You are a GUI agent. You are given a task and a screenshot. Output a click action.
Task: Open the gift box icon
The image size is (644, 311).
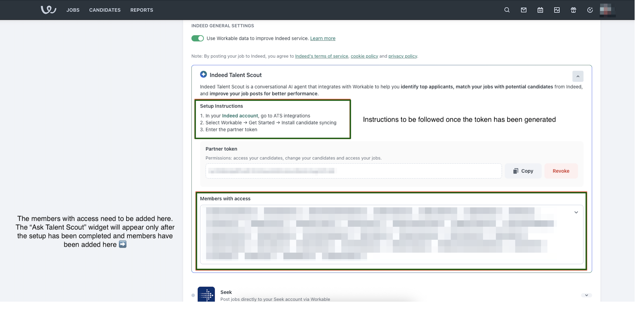573,10
